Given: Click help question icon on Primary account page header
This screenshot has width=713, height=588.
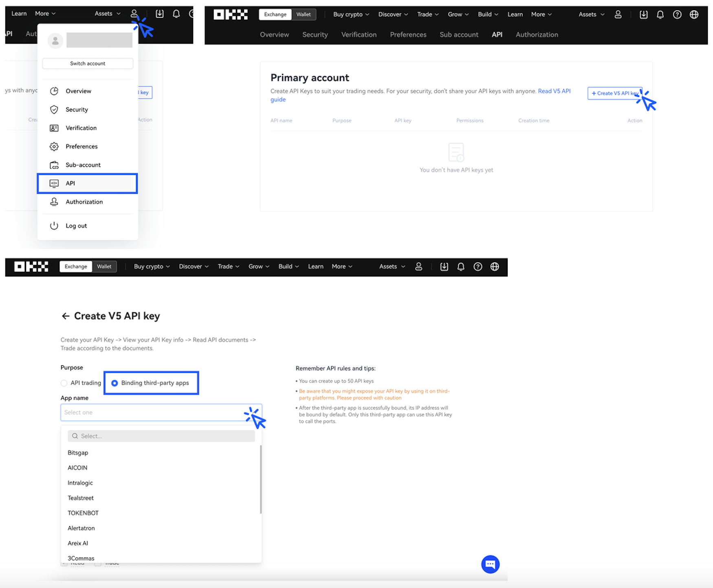Looking at the screenshot, I should click(677, 15).
